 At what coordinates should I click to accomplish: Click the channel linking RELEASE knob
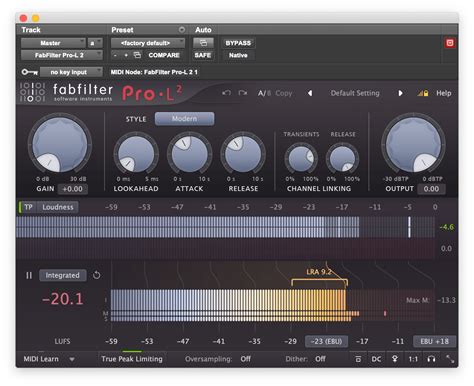coord(342,159)
